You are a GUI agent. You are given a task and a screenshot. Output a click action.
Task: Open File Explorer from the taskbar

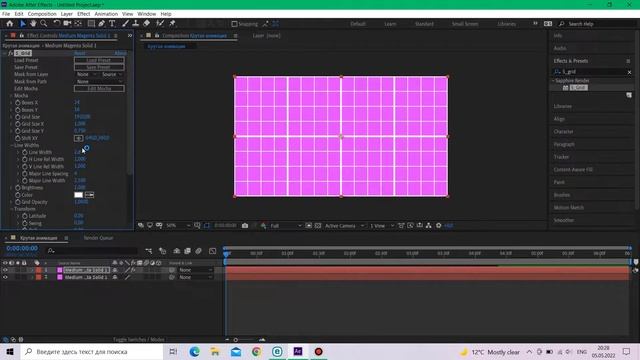pyautogui.click(x=215, y=351)
